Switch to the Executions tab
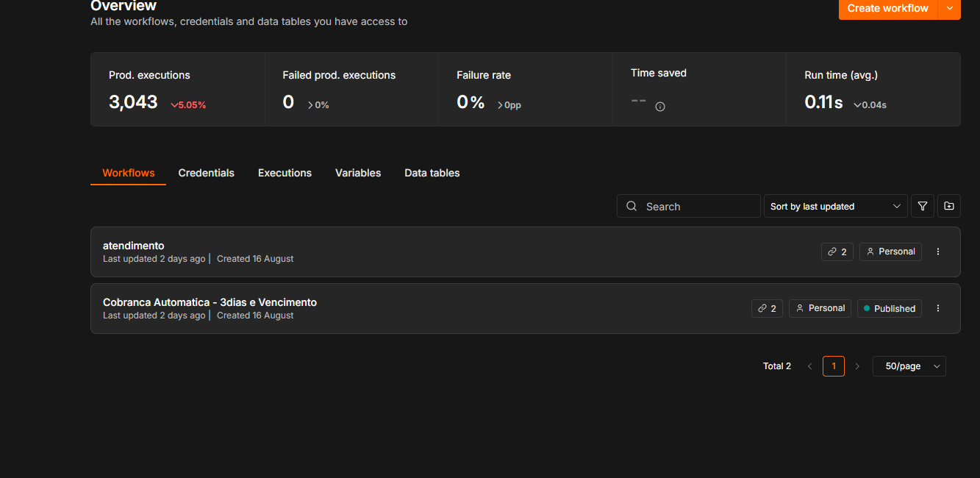 point(285,174)
